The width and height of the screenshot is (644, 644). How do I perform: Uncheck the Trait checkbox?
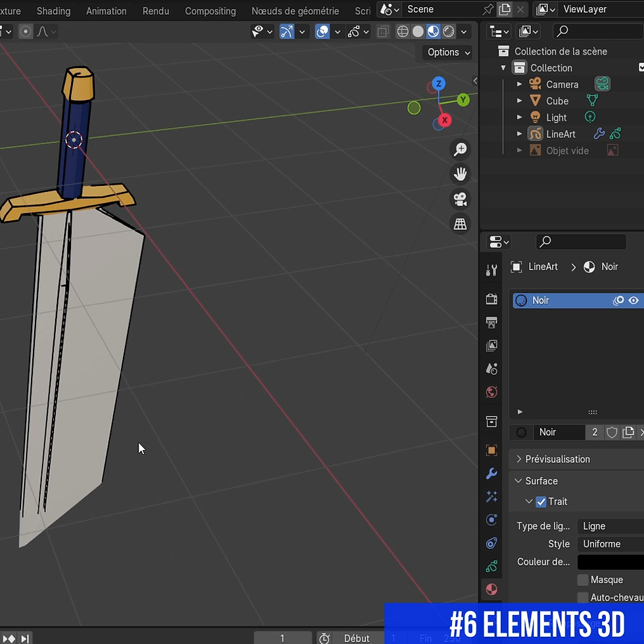(541, 502)
